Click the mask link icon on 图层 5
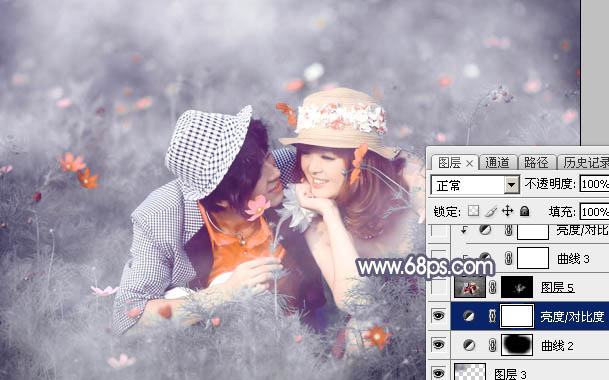609x380 pixels. (x=492, y=288)
